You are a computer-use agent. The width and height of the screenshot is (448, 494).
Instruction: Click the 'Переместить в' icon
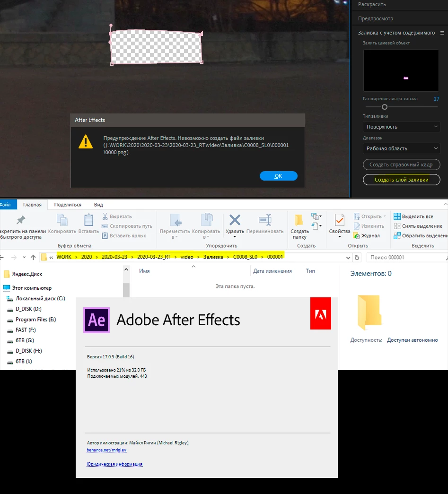[176, 220]
